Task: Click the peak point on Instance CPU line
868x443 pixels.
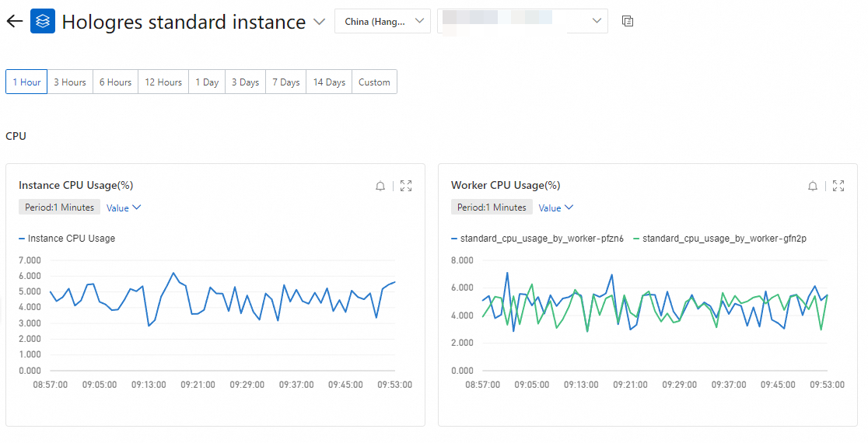Action: pyautogui.click(x=173, y=273)
